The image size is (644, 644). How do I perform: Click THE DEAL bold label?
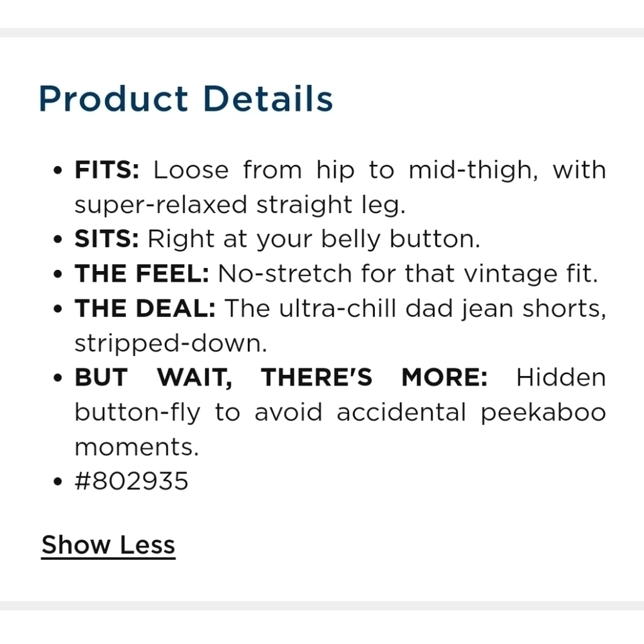tap(145, 308)
